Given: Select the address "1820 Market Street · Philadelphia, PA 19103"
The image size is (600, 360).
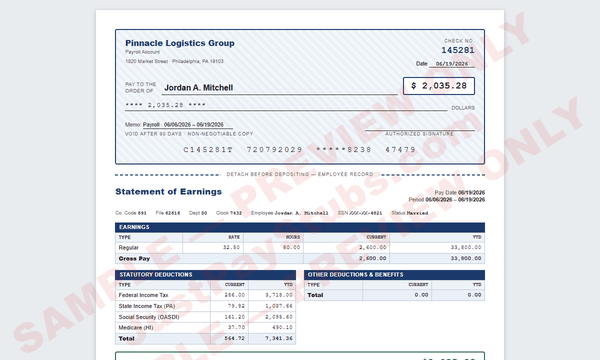Looking at the screenshot, I should [x=174, y=61].
